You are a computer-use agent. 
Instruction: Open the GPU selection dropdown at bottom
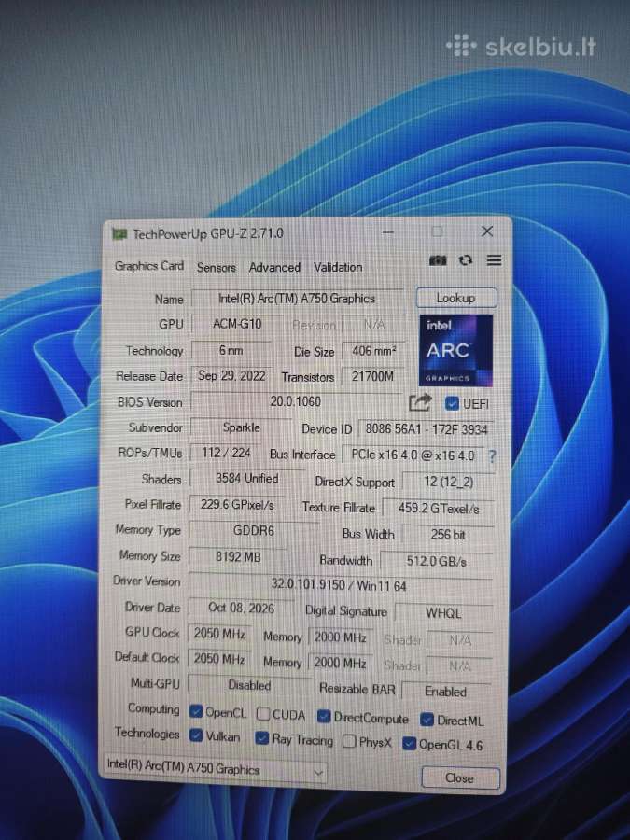(214, 769)
